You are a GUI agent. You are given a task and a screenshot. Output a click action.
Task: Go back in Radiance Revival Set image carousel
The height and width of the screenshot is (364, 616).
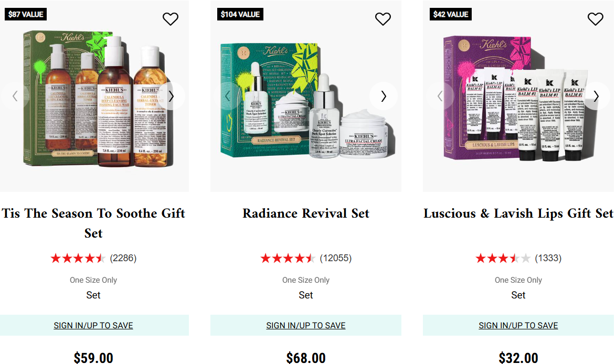(x=227, y=96)
